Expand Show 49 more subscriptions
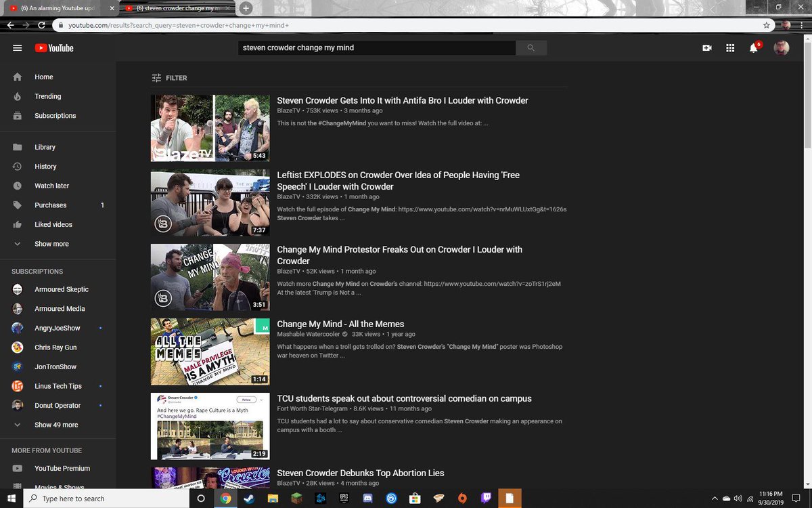This screenshot has width=812, height=508. pos(58,425)
